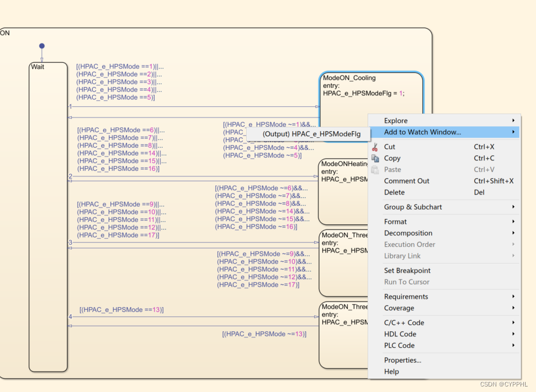Open the PLC Code submenu
This screenshot has height=392, width=536.
444,345
